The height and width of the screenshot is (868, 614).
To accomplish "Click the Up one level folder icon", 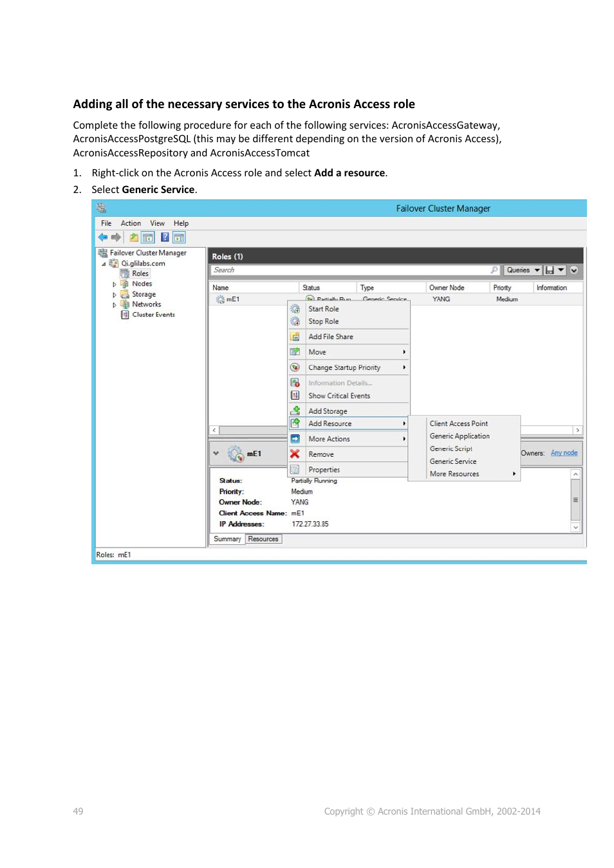I will (x=134, y=237).
